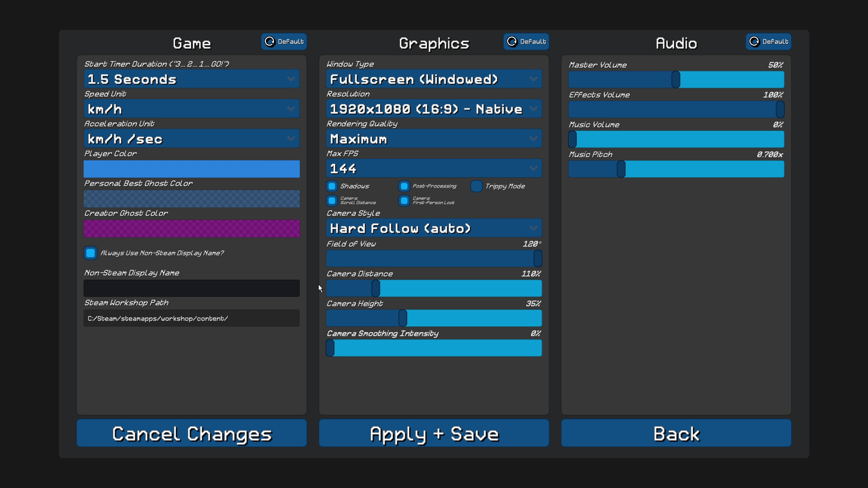This screenshot has height=488, width=868.
Task: Open the Camera Style dropdown
Action: pos(434,228)
